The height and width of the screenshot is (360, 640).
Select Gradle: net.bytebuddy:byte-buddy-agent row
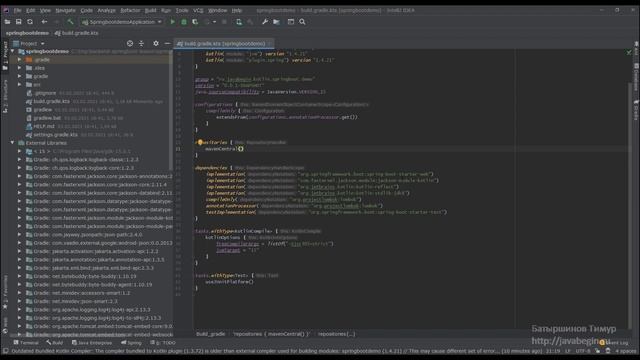coord(93,284)
